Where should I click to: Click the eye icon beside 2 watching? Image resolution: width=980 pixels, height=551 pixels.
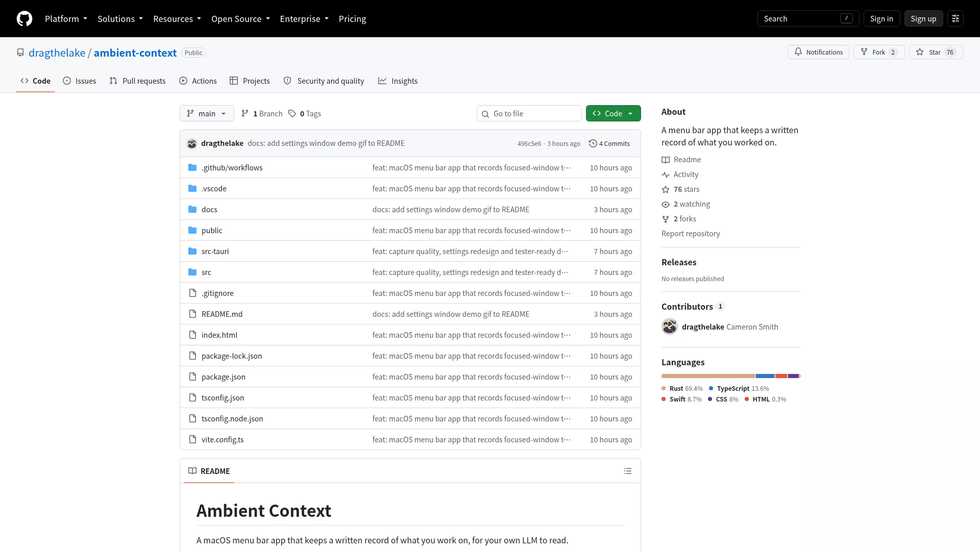[x=666, y=204]
